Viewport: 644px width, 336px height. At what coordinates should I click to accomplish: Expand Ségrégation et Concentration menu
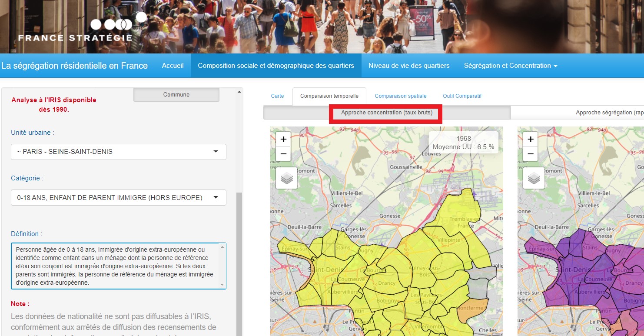coord(510,66)
